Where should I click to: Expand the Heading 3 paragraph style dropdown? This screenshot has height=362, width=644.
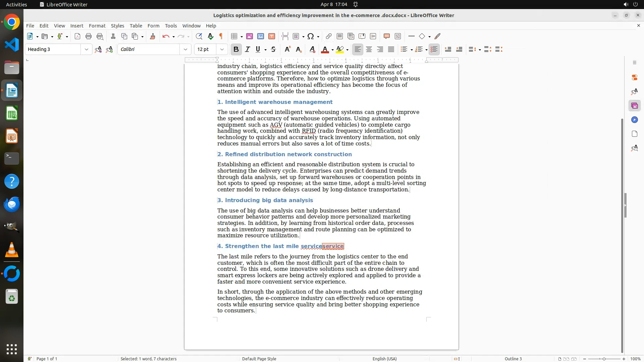(87, 50)
